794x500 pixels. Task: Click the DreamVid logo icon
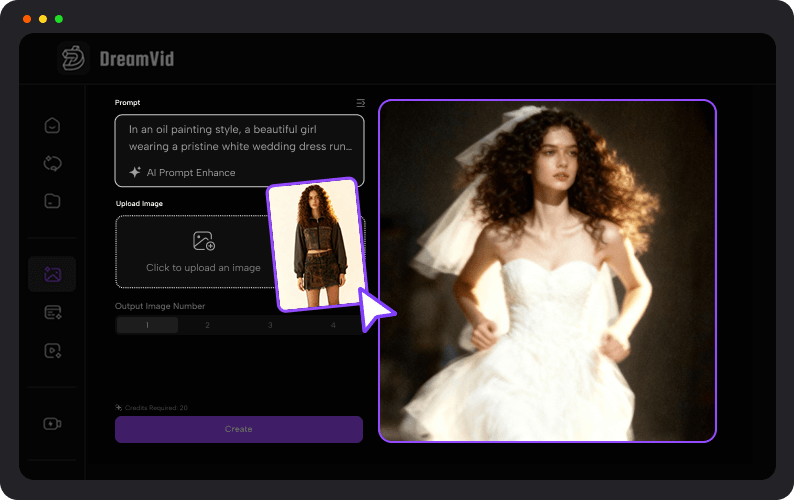coord(74,58)
